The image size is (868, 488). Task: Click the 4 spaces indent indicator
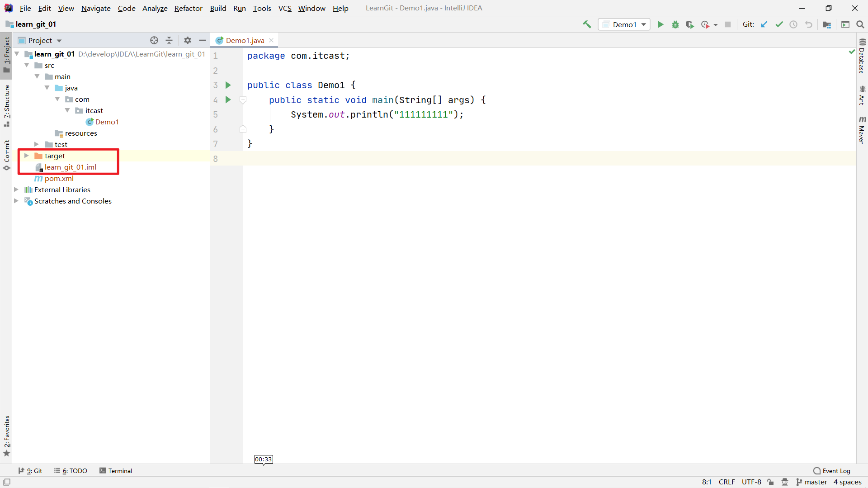pyautogui.click(x=848, y=482)
